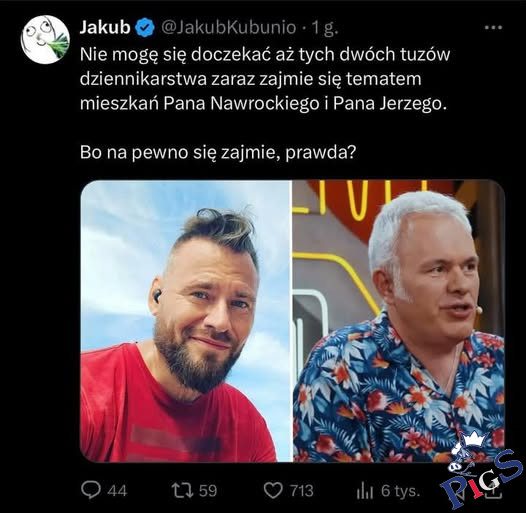Open the tweet via the 1 g. timestamp
The width and height of the screenshot is (526, 513).
click(x=325, y=28)
